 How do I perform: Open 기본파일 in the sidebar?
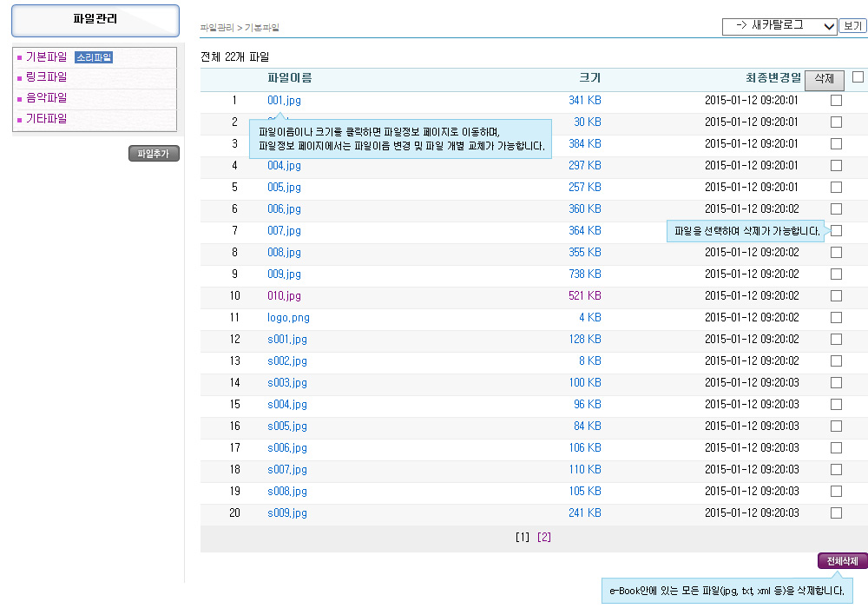click(46, 57)
